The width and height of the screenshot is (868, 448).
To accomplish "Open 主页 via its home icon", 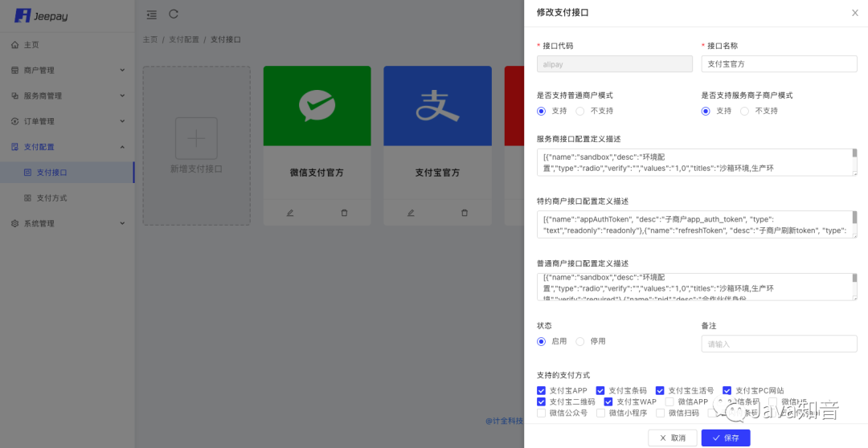I will tap(15, 45).
